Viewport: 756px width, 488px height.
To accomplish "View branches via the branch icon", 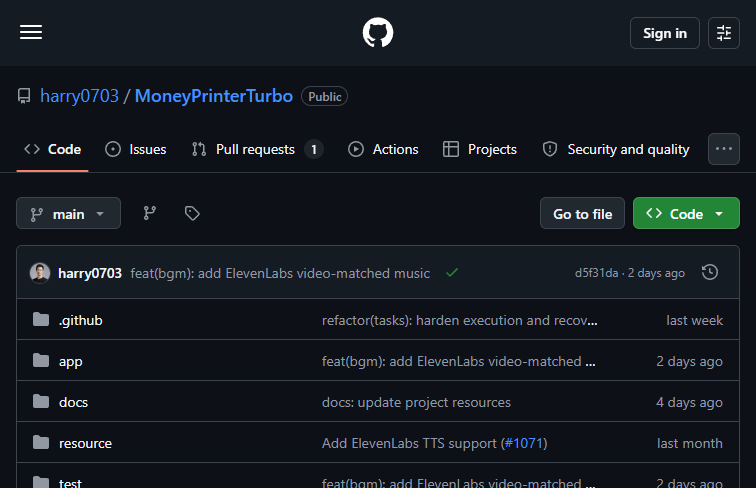I will point(149,213).
